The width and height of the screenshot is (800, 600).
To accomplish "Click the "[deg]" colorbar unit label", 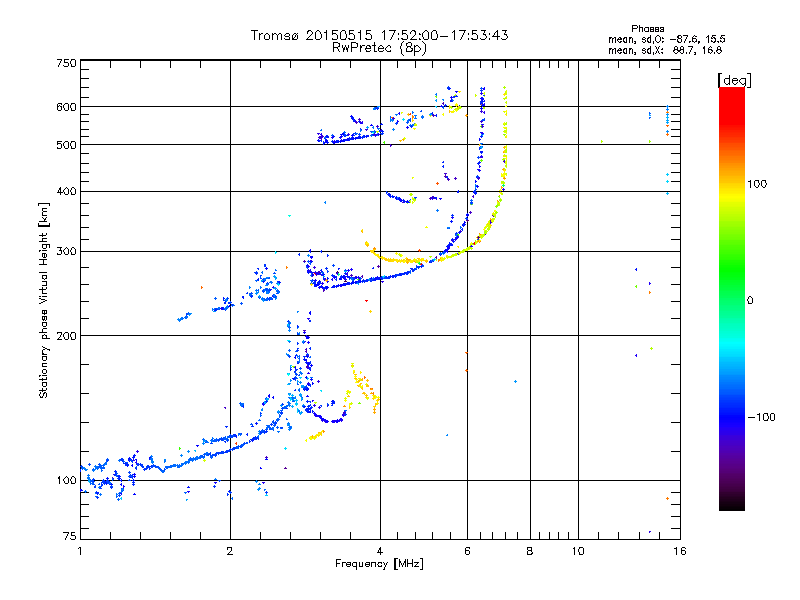I will (734, 80).
